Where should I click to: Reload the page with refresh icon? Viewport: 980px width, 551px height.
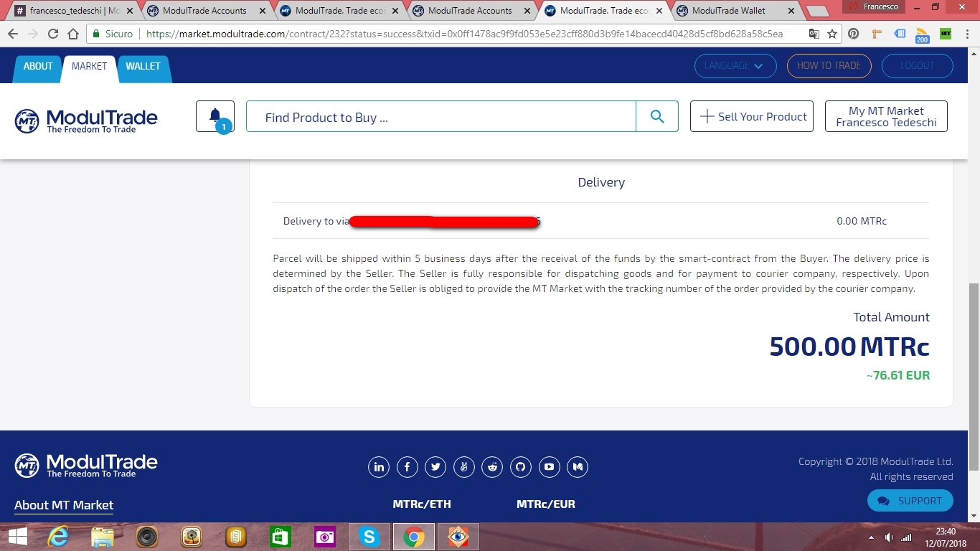pyautogui.click(x=52, y=34)
